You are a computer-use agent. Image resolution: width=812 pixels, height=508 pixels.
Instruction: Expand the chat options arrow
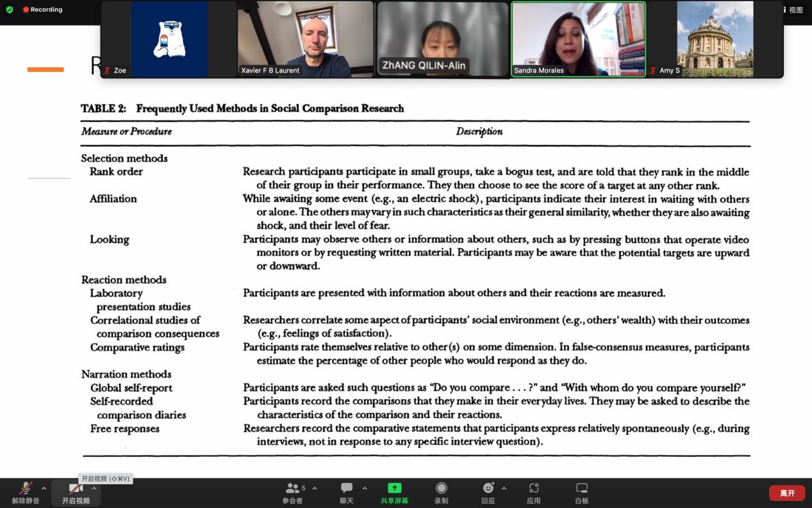pyautogui.click(x=365, y=488)
